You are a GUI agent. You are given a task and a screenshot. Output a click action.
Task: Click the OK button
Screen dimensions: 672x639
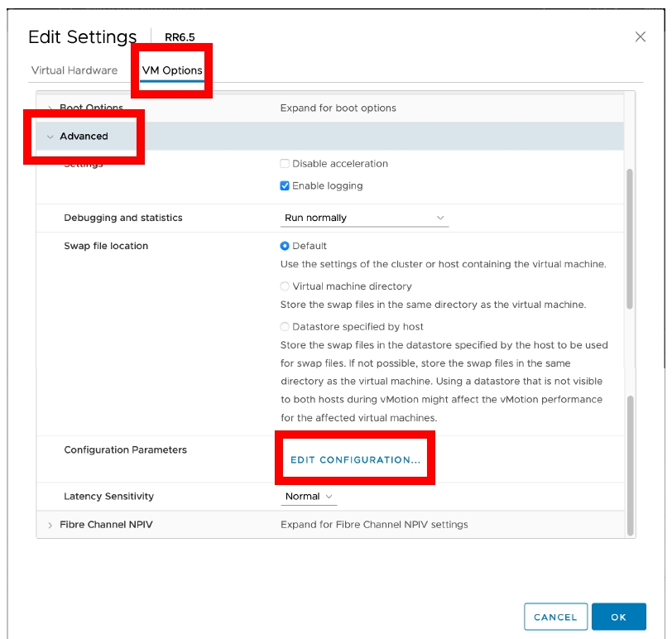tap(618, 617)
